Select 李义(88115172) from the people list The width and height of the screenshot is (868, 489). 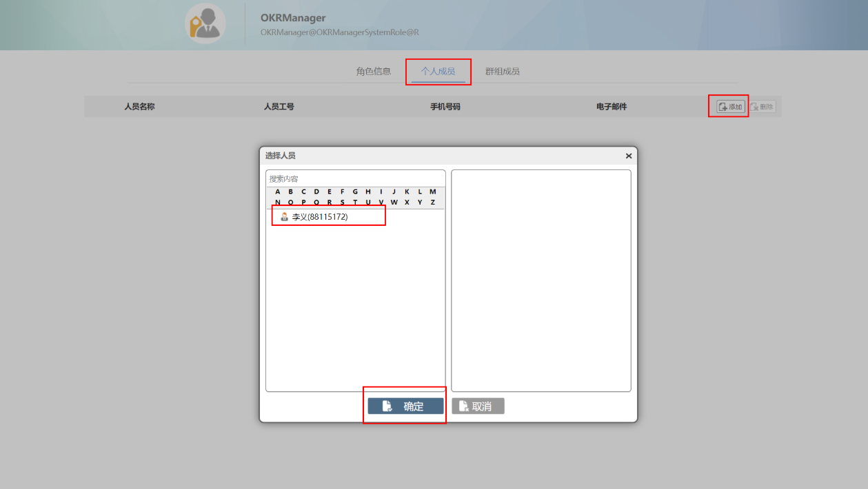pos(320,216)
